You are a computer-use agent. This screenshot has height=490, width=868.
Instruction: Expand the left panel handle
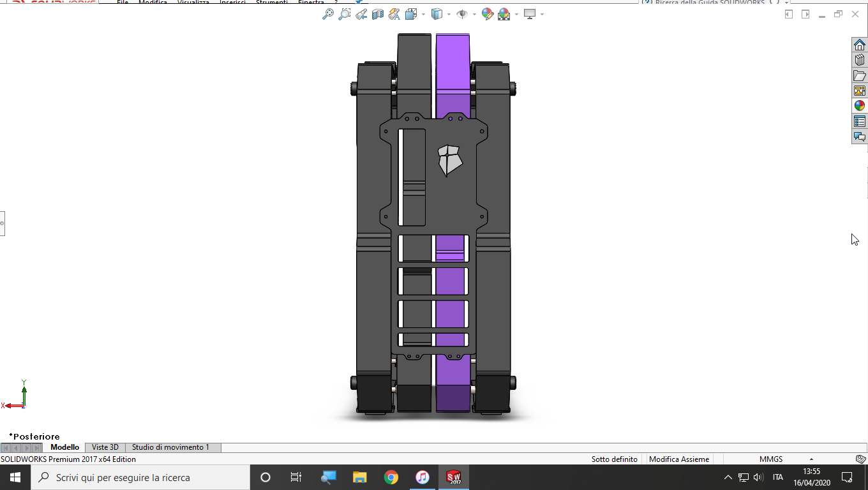tap(2, 223)
